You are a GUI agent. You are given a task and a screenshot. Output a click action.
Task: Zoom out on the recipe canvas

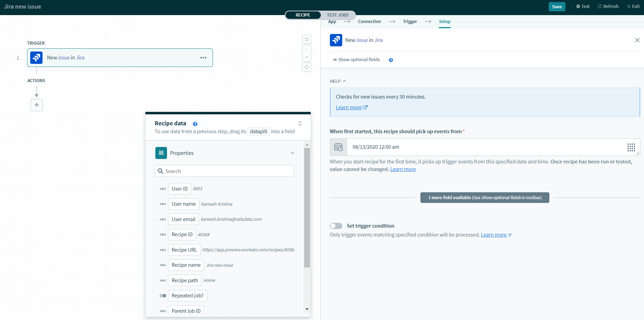(x=307, y=57)
